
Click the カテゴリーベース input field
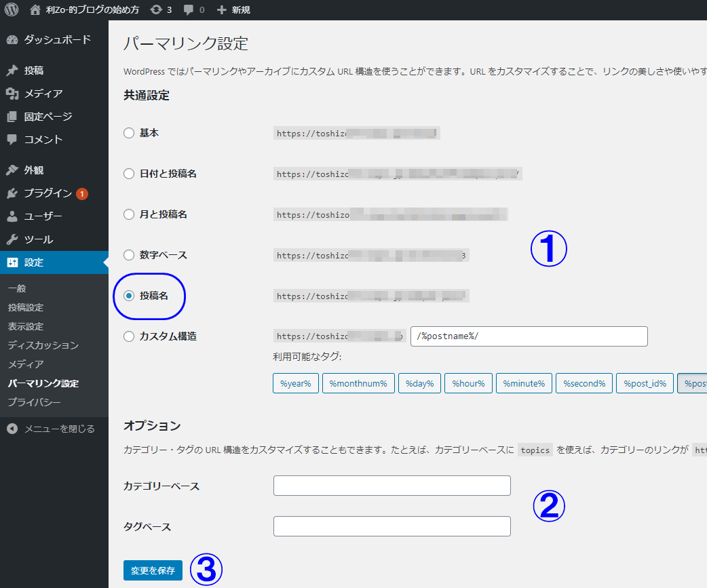[x=391, y=486]
